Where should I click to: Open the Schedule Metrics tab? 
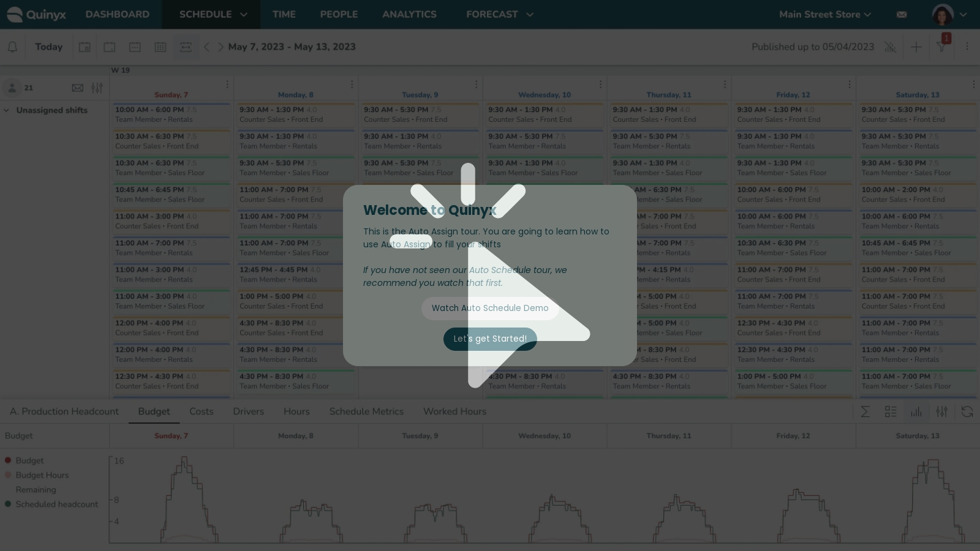click(x=366, y=411)
